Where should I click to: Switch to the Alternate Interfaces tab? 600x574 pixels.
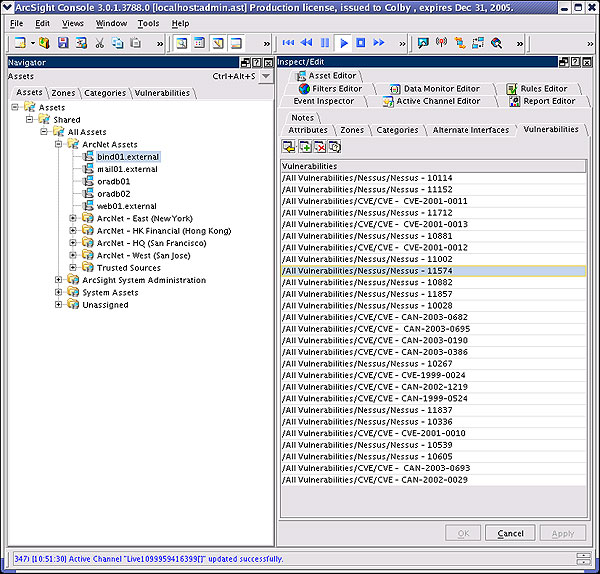click(x=470, y=130)
